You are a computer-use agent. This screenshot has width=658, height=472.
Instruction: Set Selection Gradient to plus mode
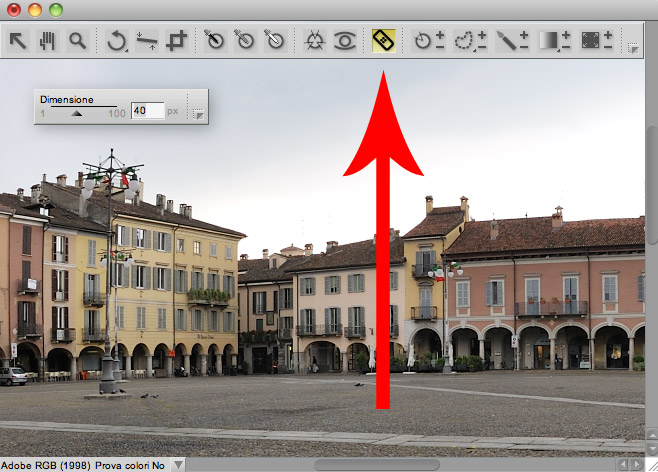point(566,35)
